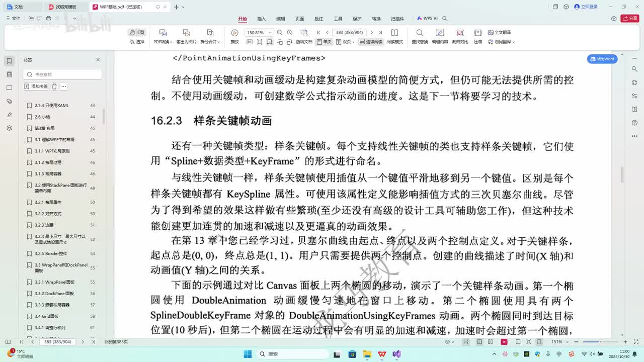Click the print icon in quick access

(x=48, y=19)
